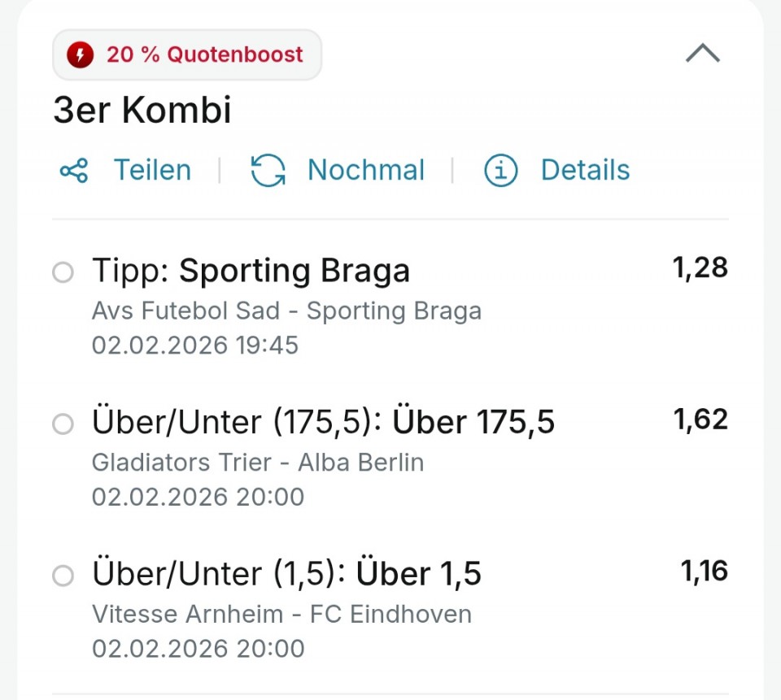781x700 pixels.
Task: Collapse the bet slip with chevron arrow
Action: point(703,54)
